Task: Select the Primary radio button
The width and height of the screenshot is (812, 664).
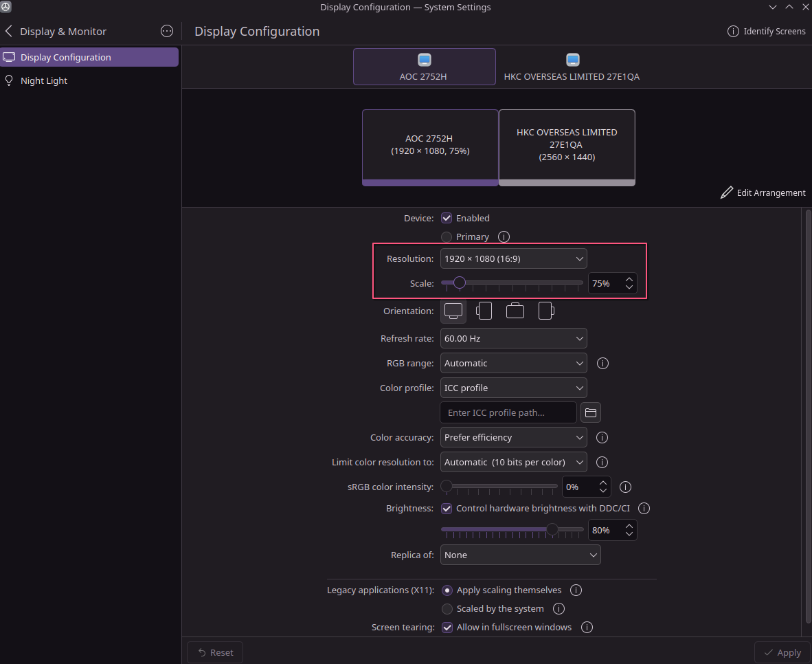Action: coord(447,237)
